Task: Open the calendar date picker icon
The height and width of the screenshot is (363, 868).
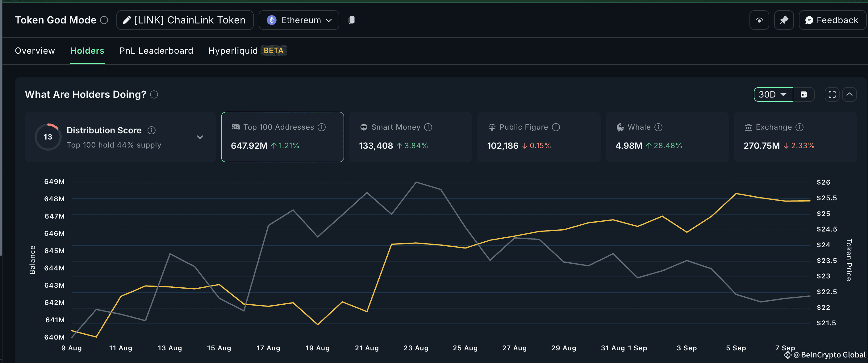Action: point(804,94)
